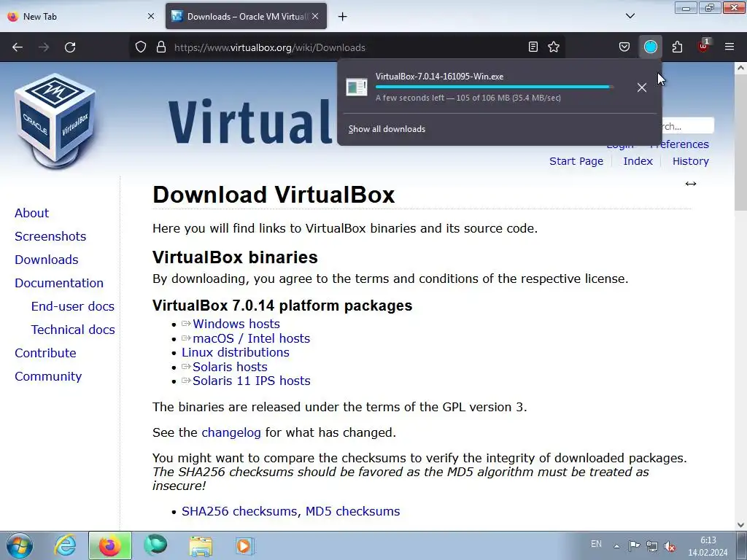
Task: Click the vertical scrollbar thumb
Action: click(x=740, y=142)
